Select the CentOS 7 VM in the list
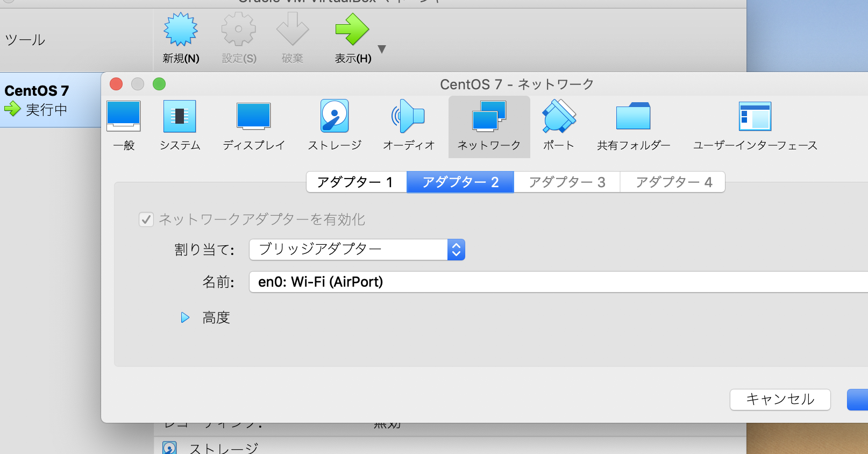Image resolution: width=868 pixels, height=454 pixels. 51,100
